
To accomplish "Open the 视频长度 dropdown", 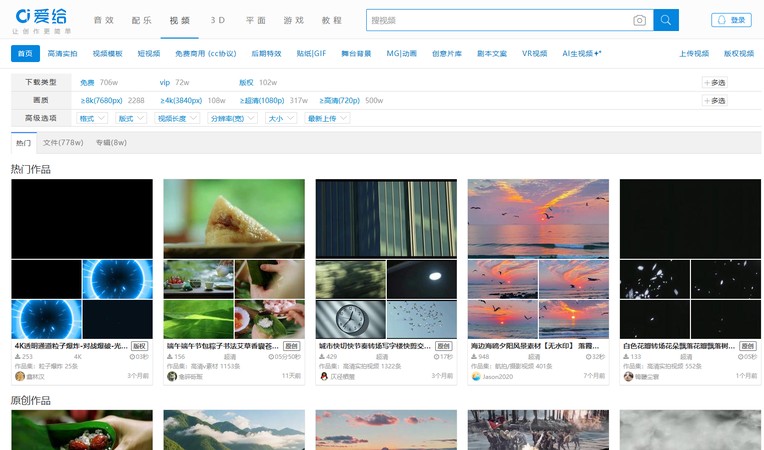I will coord(177,118).
